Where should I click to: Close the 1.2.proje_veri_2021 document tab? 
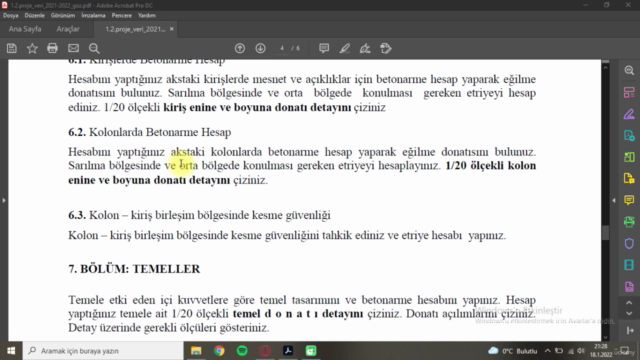pyautogui.click(x=171, y=29)
